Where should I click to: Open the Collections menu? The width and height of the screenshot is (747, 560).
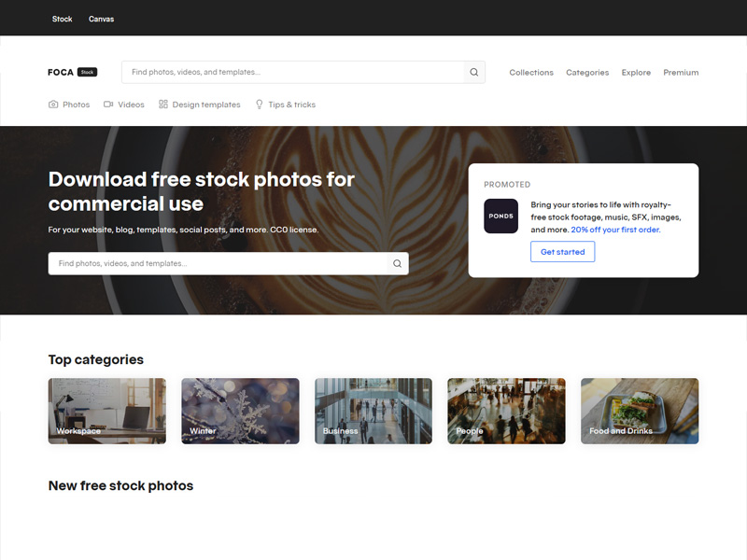coord(531,73)
